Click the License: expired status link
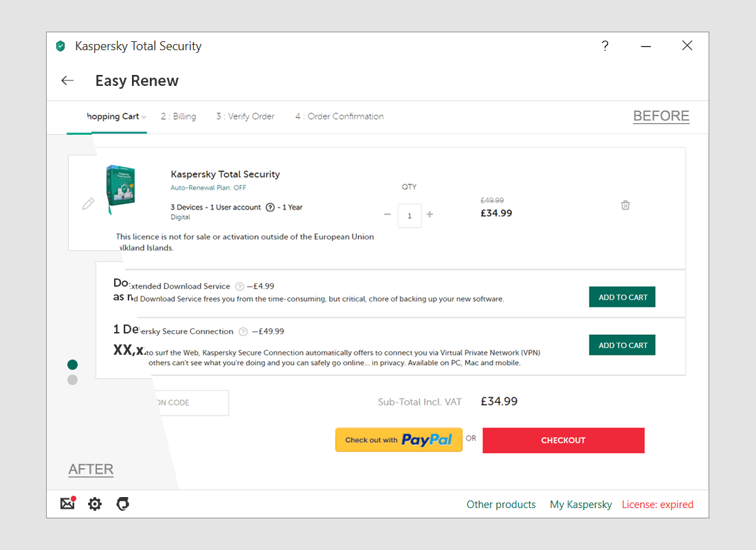The width and height of the screenshot is (756, 550). point(658,505)
